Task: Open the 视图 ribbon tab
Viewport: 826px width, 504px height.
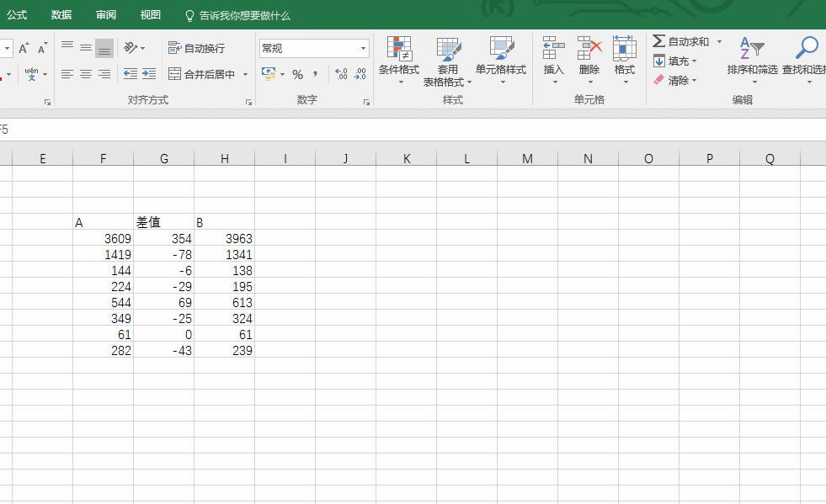Action: tap(150, 15)
